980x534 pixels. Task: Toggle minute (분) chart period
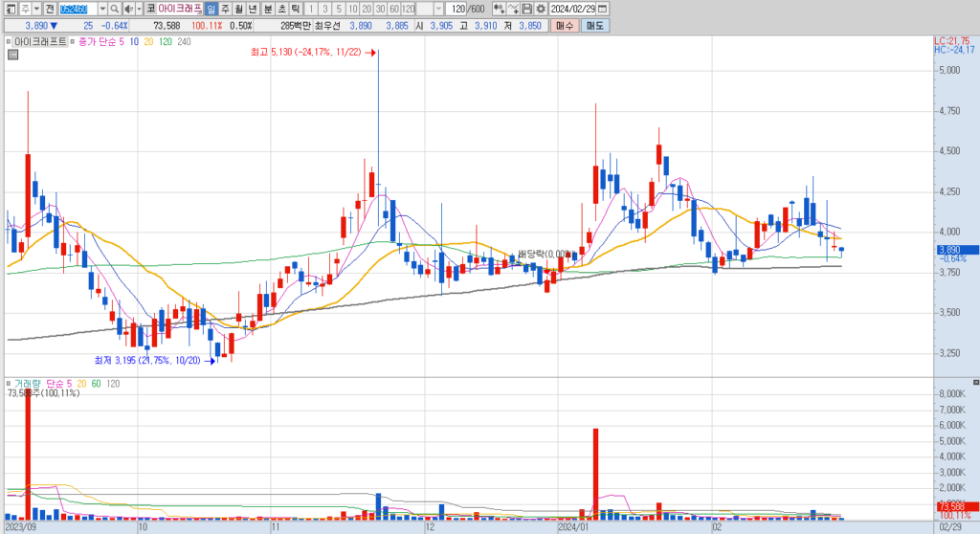pos(268,9)
